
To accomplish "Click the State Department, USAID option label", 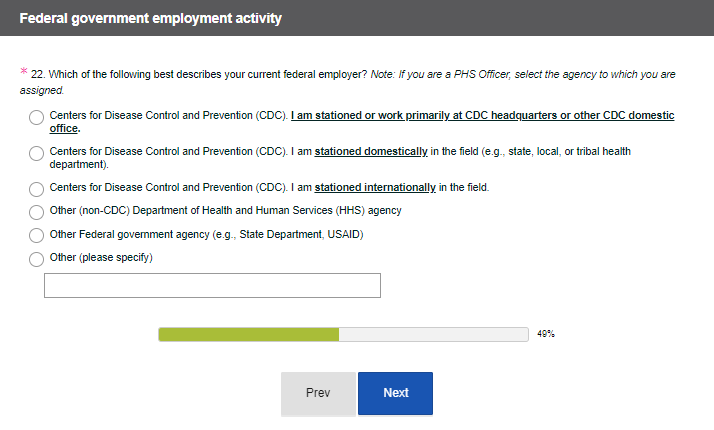I will pos(206,235).
